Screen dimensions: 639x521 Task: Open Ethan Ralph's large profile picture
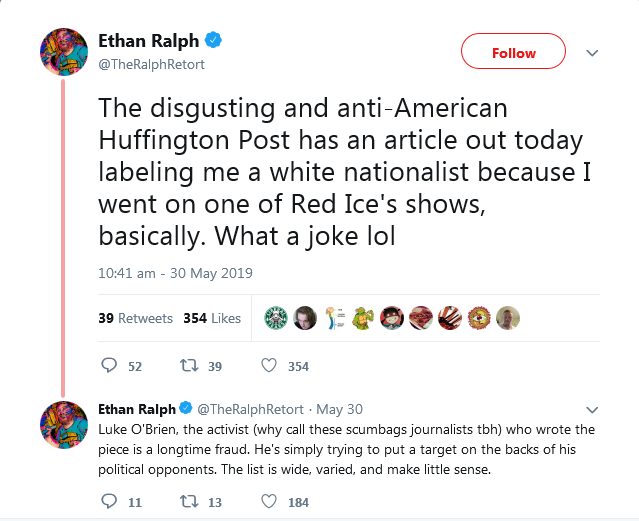click(x=64, y=52)
